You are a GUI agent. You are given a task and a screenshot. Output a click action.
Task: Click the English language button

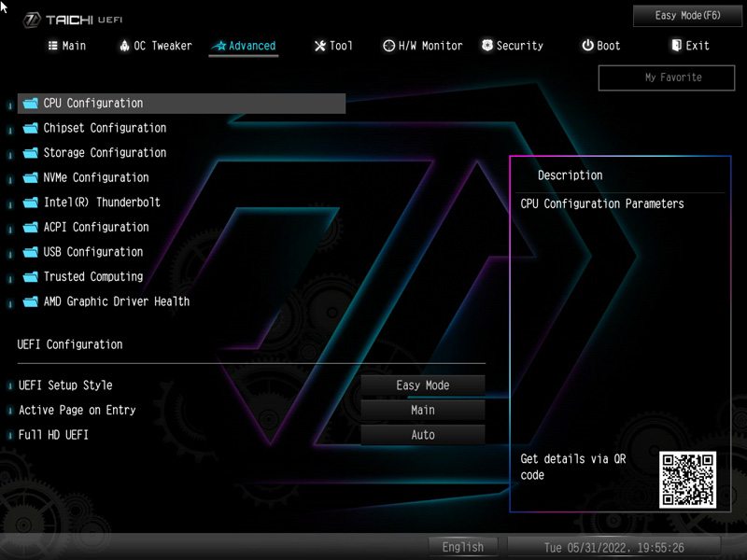(463, 547)
